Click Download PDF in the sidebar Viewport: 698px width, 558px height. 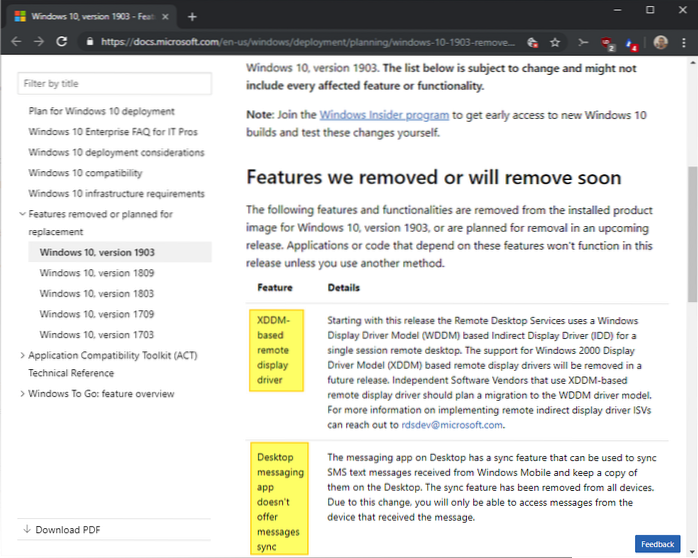[68, 529]
